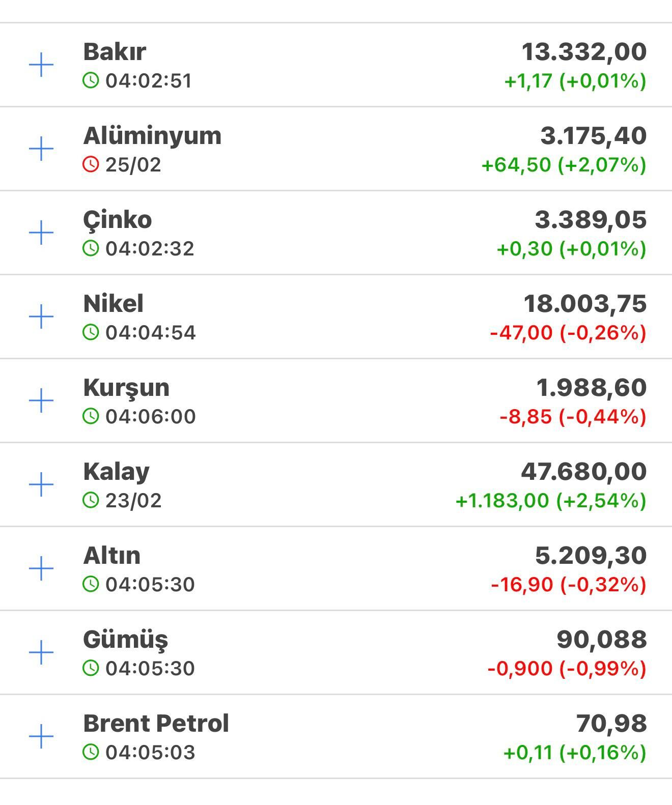The width and height of the screenshot is (672, 805).
Task: Click Kalay change value +1.183,00 (+2,54%)
Action: [550, 501]
